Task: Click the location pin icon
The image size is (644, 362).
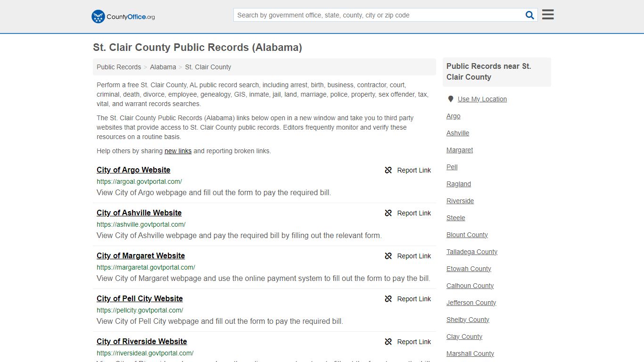Action: pos(451,99)
